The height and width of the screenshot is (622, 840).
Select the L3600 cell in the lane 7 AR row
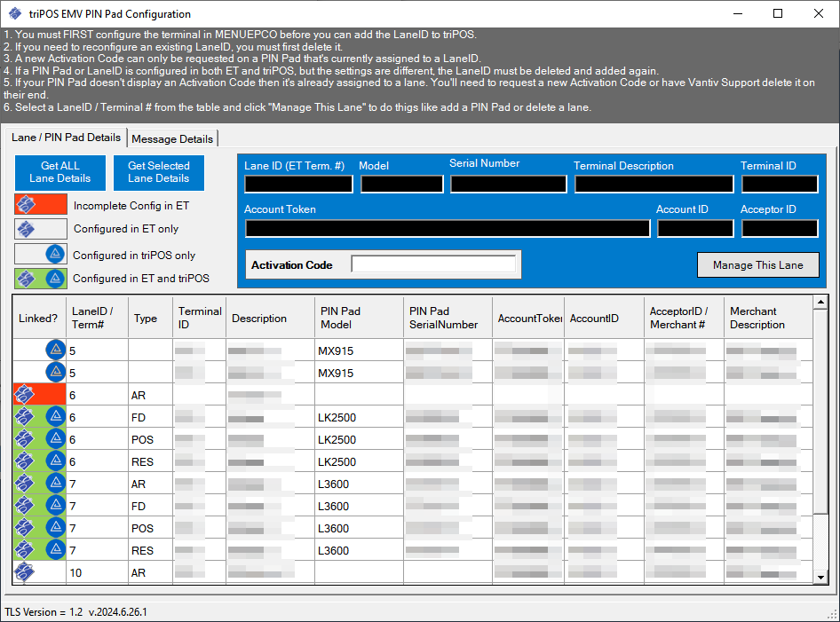click(359, 484)
